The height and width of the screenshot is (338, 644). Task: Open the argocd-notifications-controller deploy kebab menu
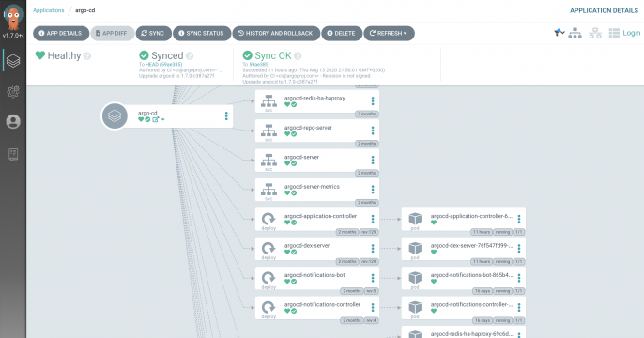(x=373, y=308)
